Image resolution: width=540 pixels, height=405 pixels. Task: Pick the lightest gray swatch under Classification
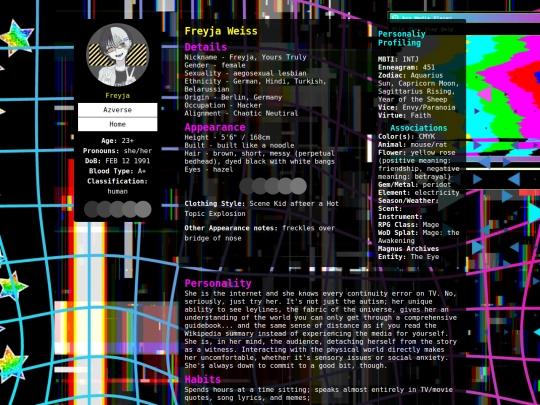point(143,209)
